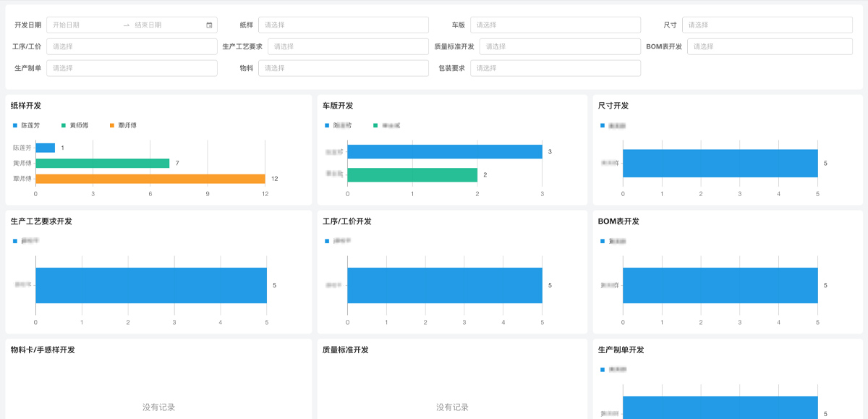Click the blue legend marker under 生产制单开发
This screenshot has height=419, width=868.
pos(602,369)
